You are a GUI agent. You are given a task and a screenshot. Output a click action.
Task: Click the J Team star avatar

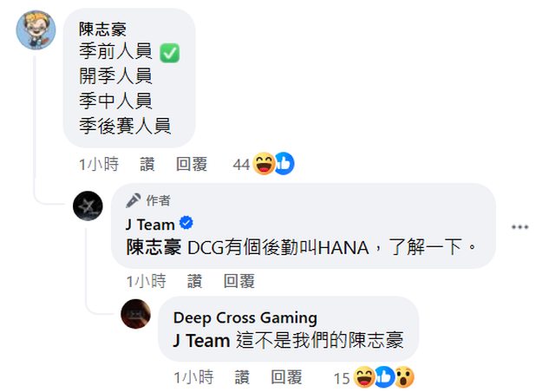pyautogui.click(x=88, y=206)
